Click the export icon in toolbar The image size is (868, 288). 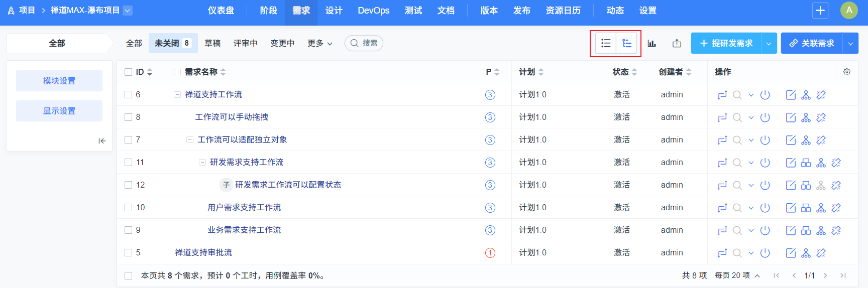(677, 43)
